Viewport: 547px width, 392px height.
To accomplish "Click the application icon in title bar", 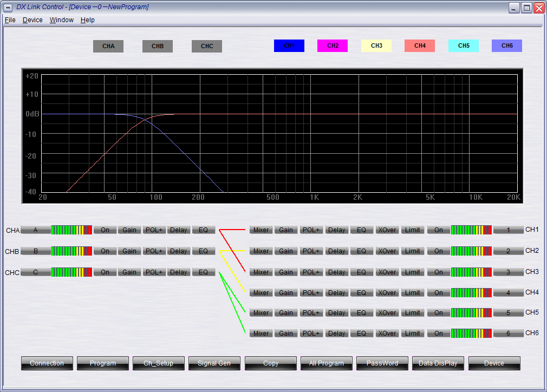I will click(x=8, y=8).
